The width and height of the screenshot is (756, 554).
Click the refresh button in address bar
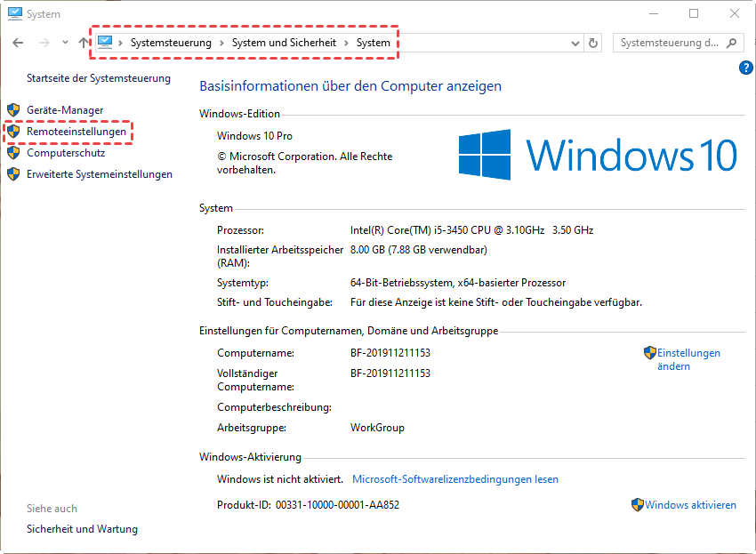[x=594, y=43]
